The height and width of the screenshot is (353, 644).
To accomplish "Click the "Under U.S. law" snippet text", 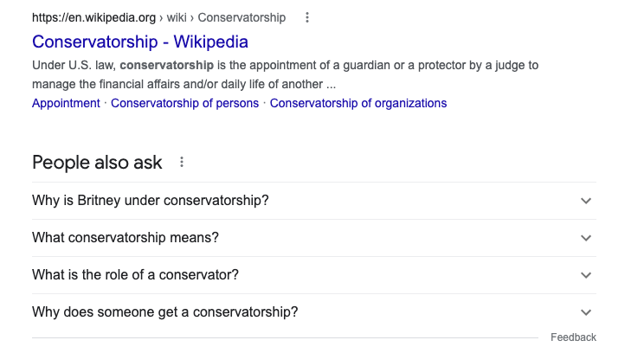I will pyautogui.click(x=73, y=65).
